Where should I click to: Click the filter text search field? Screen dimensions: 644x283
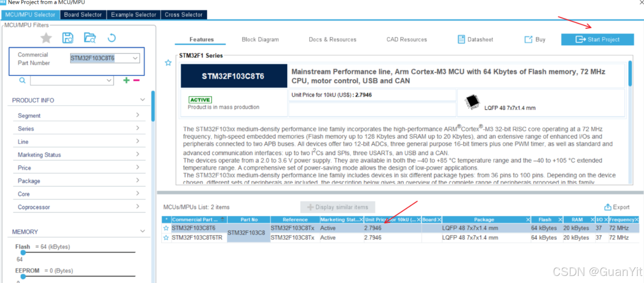click(72, 80)
